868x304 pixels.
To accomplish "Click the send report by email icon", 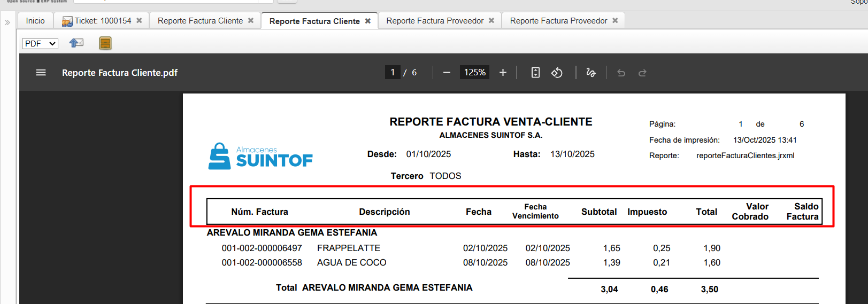I will [x=76, y=43].
